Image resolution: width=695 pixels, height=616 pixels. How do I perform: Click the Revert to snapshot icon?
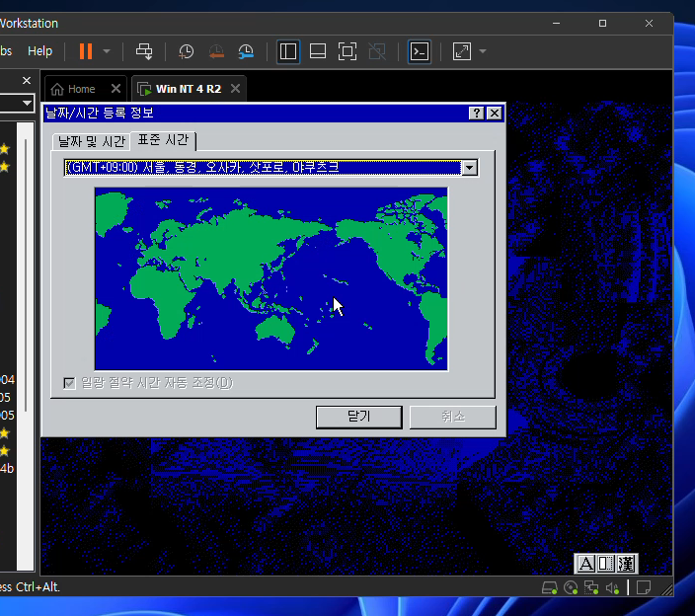216,51
